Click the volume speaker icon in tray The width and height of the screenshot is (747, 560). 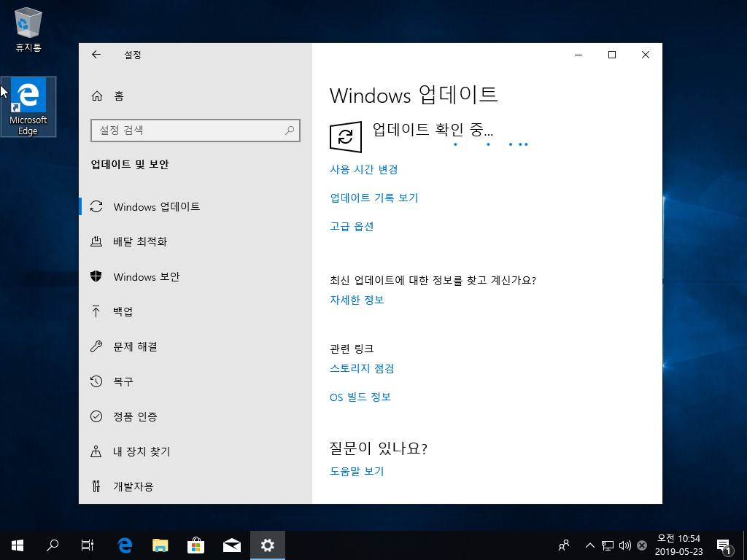coord(624,545)
